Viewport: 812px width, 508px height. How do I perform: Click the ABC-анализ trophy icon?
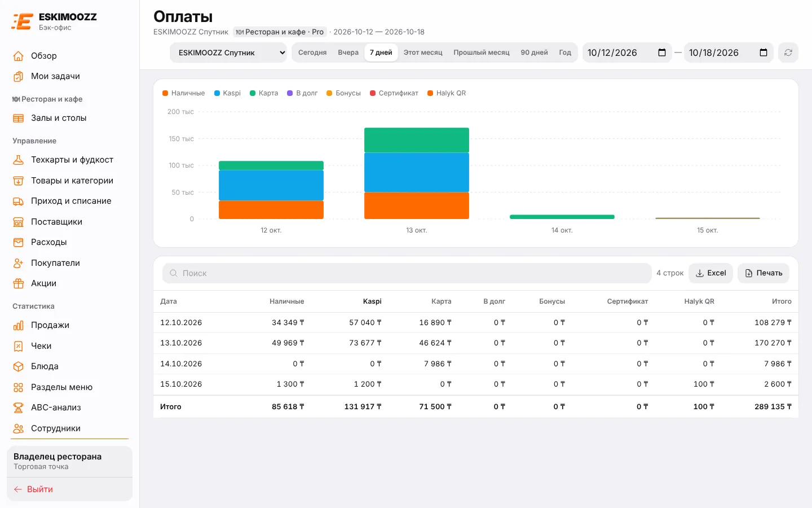click(x=19, y=408)
